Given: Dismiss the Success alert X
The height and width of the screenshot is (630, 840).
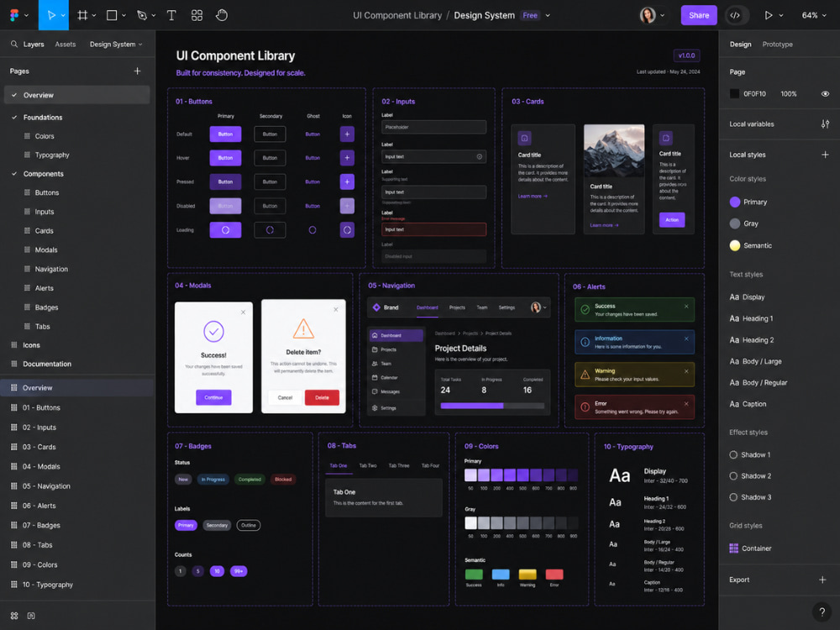Looking at the screenshot, I should click(686, 307).
